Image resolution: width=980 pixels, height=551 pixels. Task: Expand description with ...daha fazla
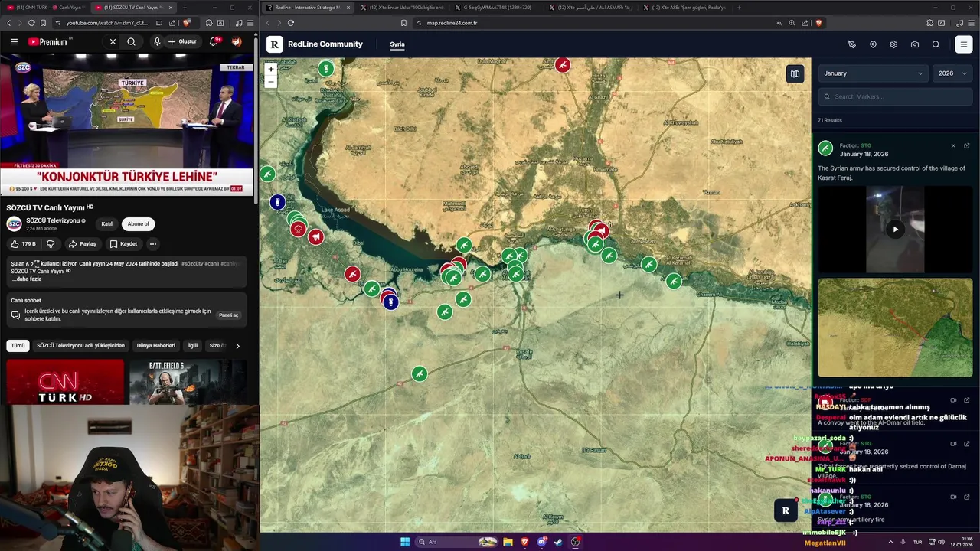pyautogui.click(x=27, y=279)
